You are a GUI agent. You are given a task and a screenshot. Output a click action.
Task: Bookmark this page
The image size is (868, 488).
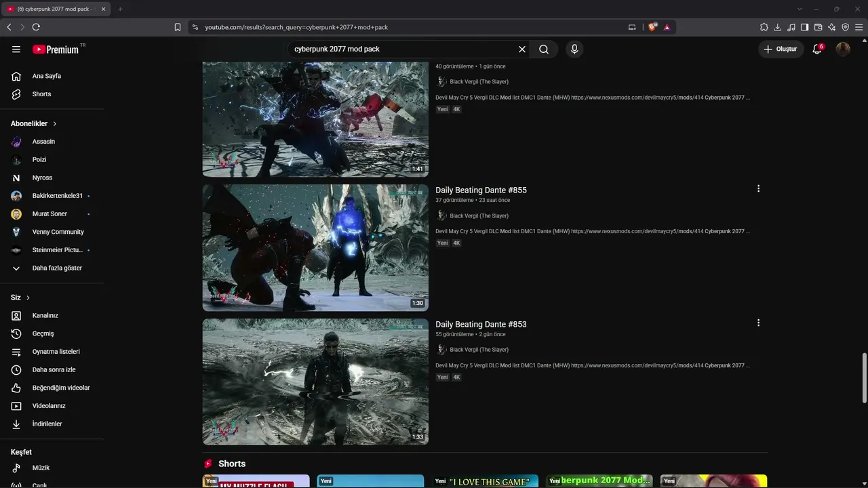[x=178, y=27]
